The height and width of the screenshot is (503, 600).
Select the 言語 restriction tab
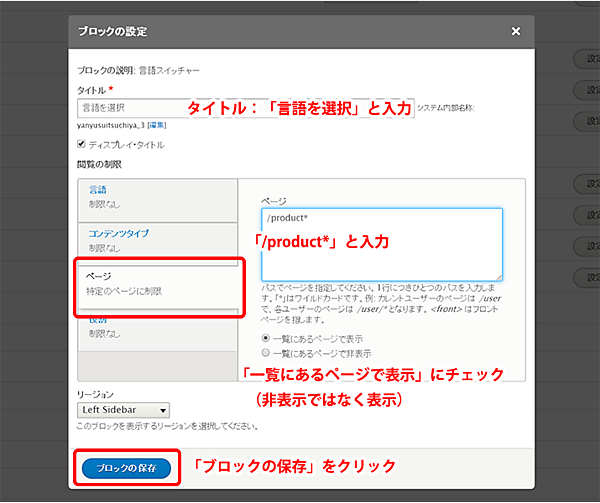click(157, 200)
